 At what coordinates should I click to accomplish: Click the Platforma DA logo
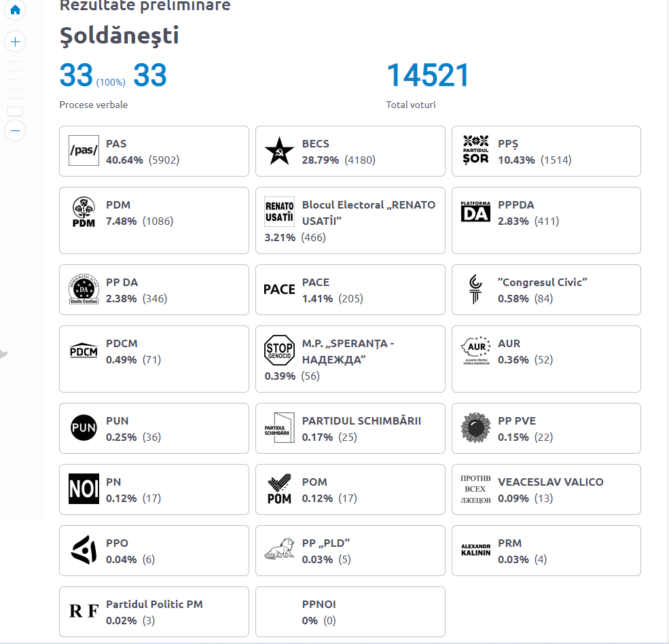tap(475, 212)
